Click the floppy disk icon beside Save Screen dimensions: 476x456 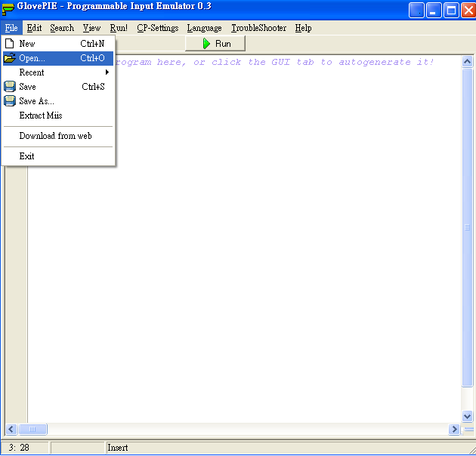coord(10,87)
